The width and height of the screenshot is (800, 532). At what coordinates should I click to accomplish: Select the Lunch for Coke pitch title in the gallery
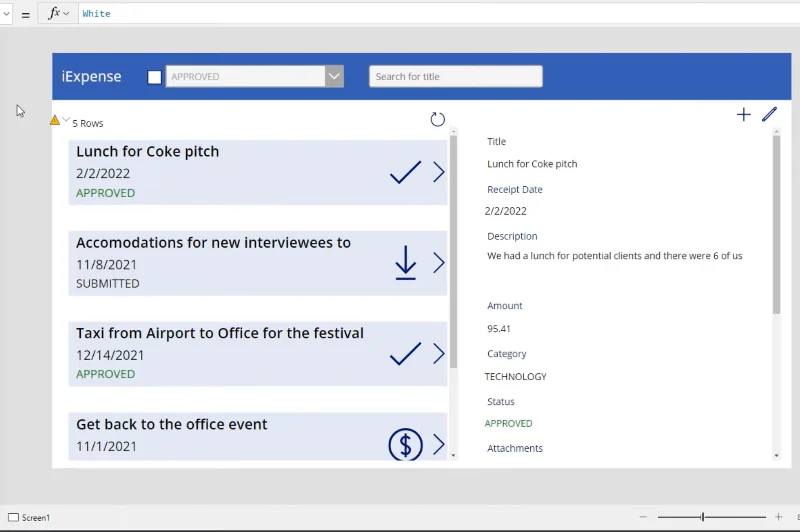point(147,151)
